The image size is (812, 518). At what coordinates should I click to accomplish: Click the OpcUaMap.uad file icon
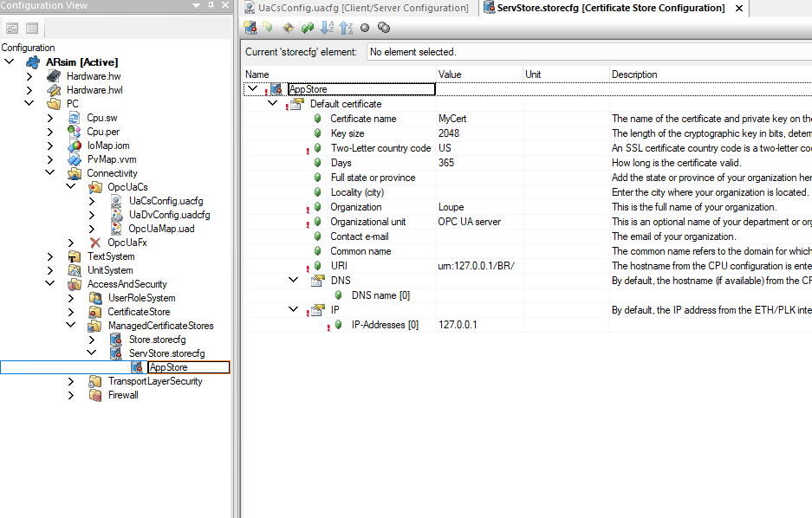click(x=116, y=229)
